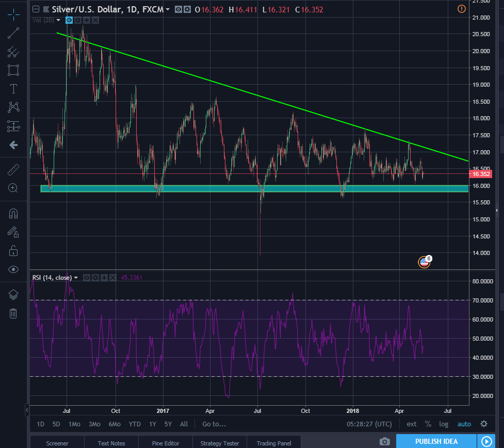This screenshot has height=448, width=504.
Task: Select the 5D time range
Action: [56, 424]
